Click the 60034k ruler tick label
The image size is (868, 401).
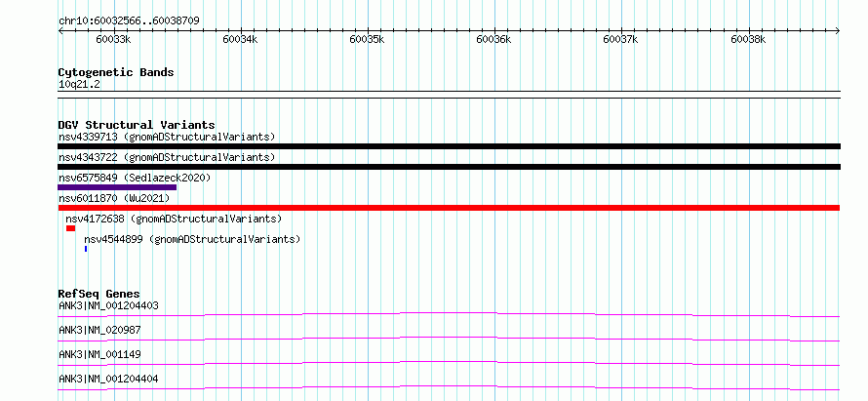click(x=240, y=39)
